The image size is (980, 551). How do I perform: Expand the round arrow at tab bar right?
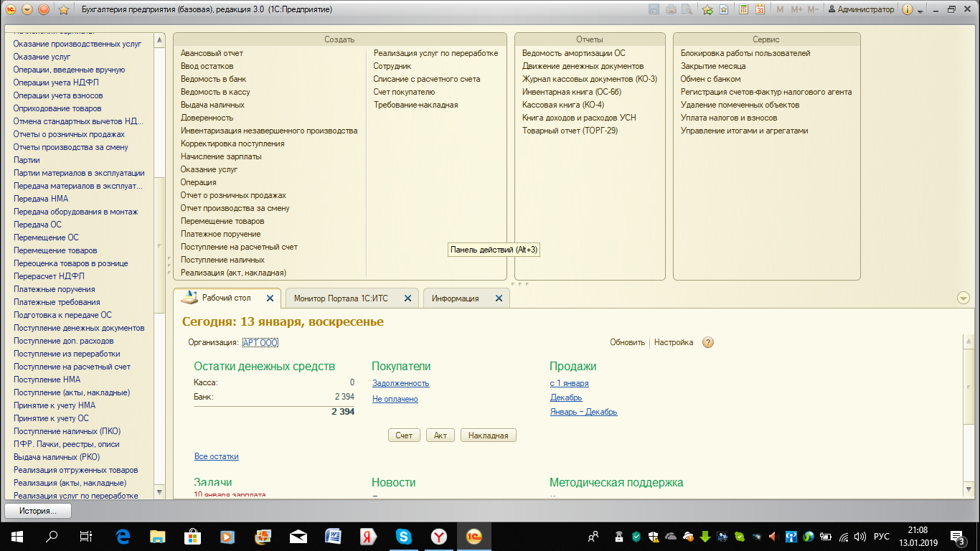(963, 298)
